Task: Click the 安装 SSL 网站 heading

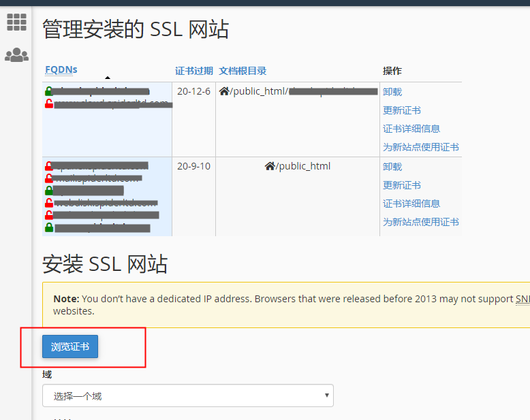Action: tap(105, 263)
